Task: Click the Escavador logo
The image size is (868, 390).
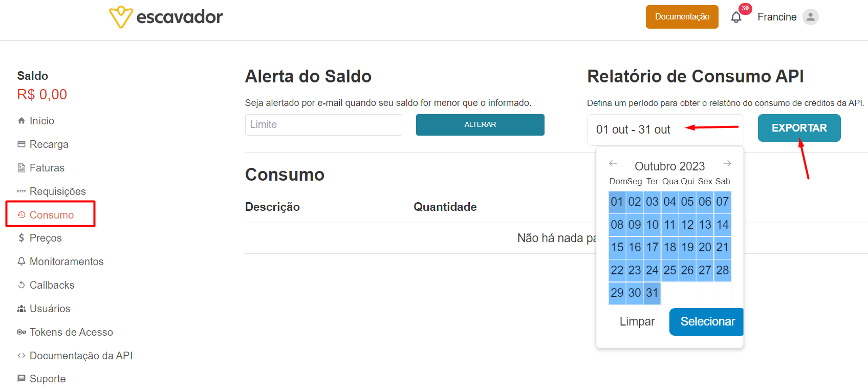Action: click(x=166, y=17)
